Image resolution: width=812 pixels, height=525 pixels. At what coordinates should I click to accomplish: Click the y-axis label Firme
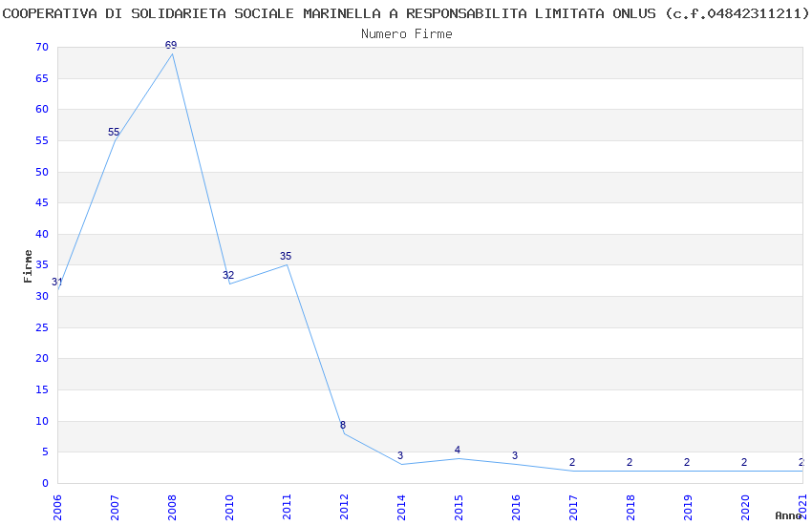tap(28, 266)
